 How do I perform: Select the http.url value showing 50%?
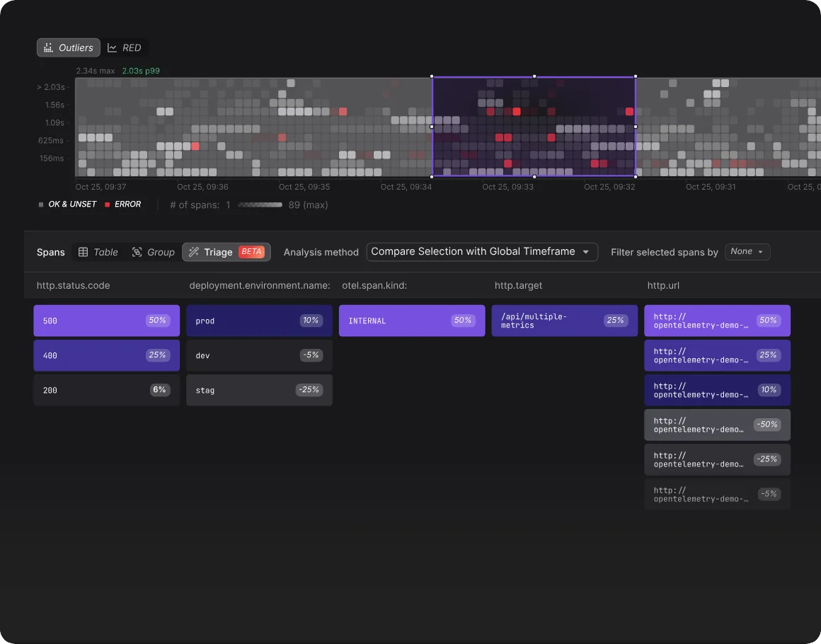718,321
